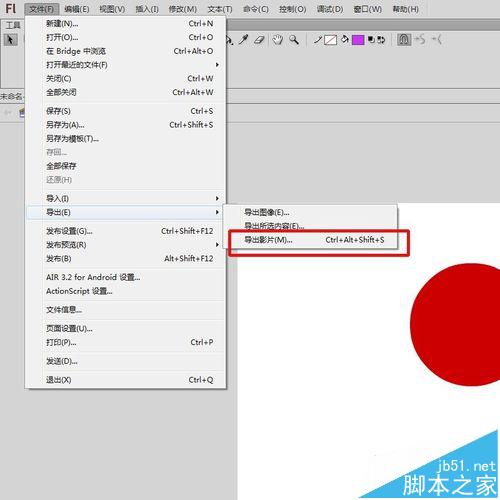Choose 发布(B) menu item
The image size is (500, 500).
[x=126, y=258]
